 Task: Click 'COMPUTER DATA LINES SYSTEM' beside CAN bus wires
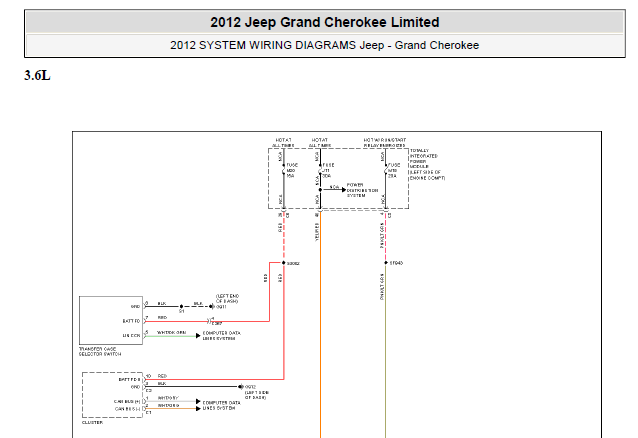point(221,405)
